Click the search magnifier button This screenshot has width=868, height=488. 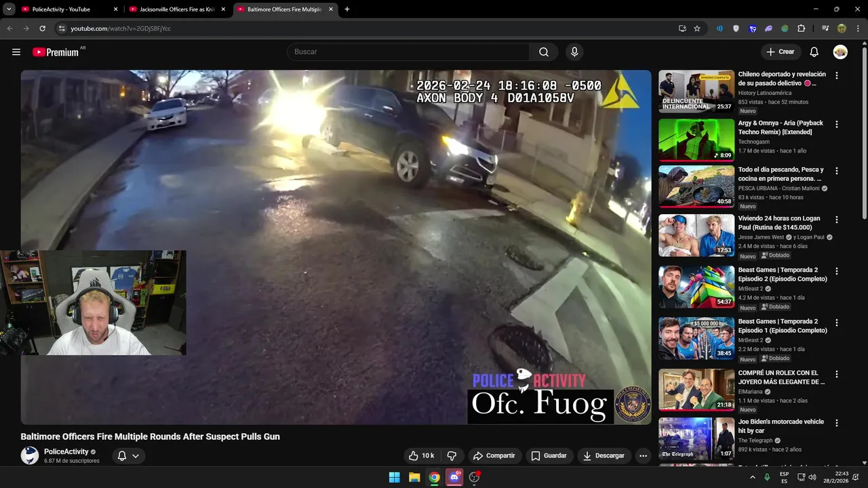tap(544, 52)
